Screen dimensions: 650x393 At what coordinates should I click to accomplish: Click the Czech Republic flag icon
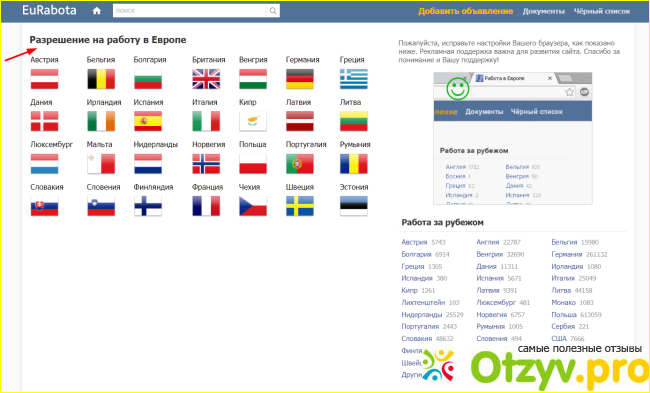pyautogui.click(x=253, y=206)
